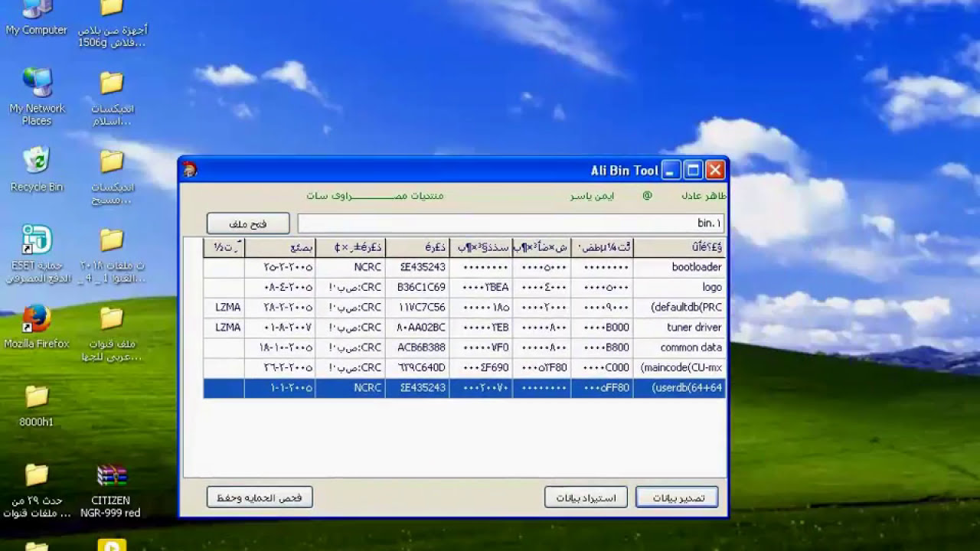Click the LZMA cell in the defaultdb row
This screenshot has height=551, width=980.
click(224, 308)
